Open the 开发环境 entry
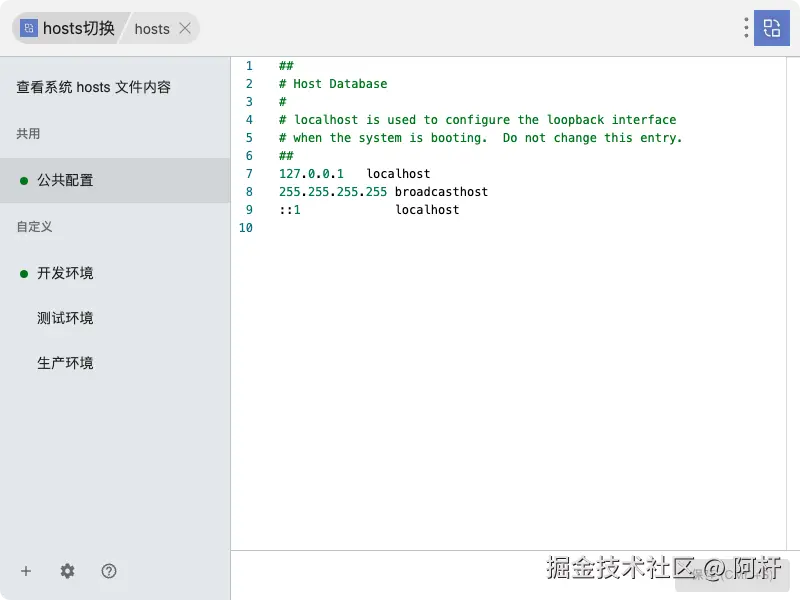This screenshot has height=600, width=800. click(x=66, y=273)
